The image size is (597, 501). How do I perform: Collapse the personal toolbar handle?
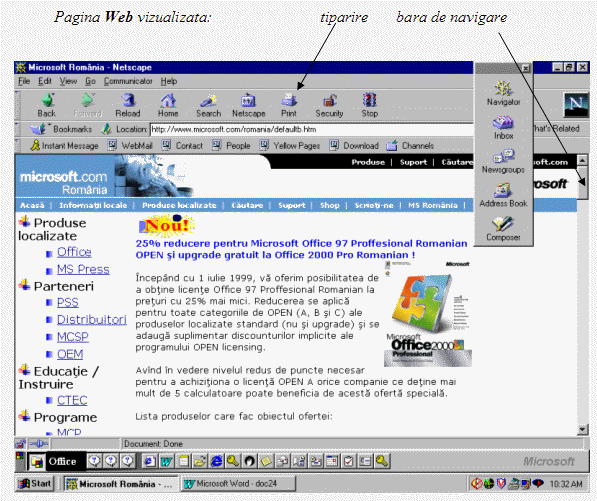(17, 145)
